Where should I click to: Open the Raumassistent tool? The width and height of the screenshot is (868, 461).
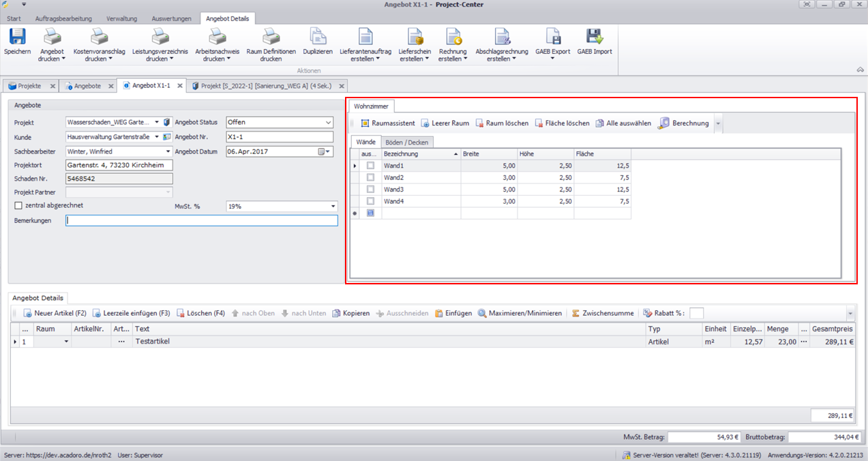[x=387, y=123]
